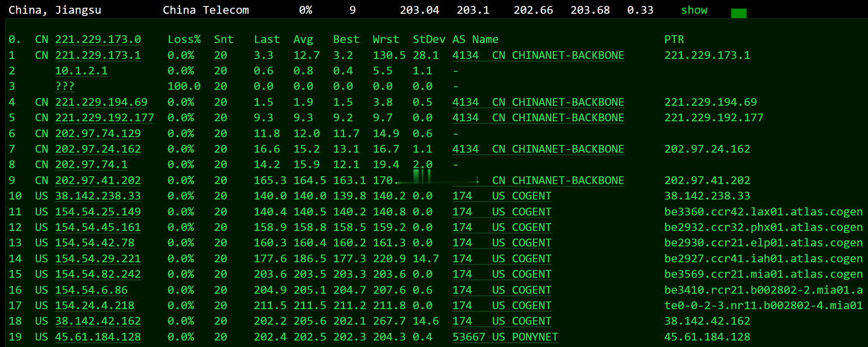The height and width of the screenshot is (347, 868).
Task: Open IP link 154.54.45.161
Action: point(98,227)
